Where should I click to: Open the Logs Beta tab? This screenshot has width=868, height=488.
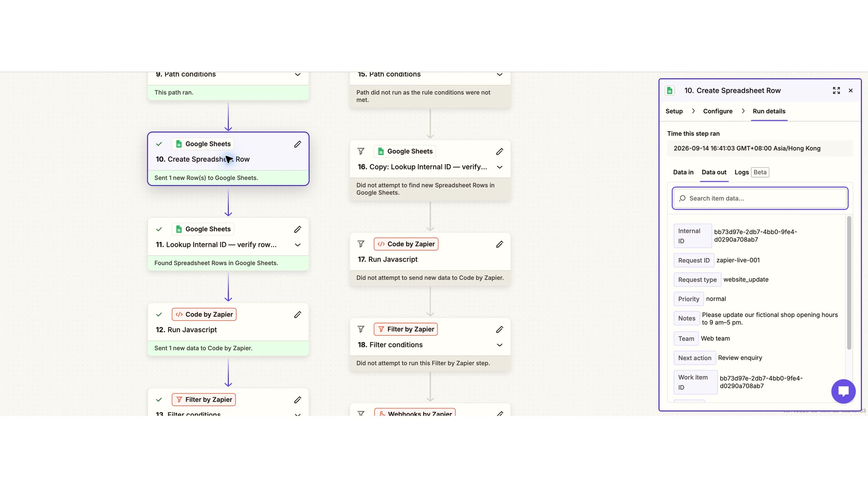pyautogui.click(x=751, y=172)
